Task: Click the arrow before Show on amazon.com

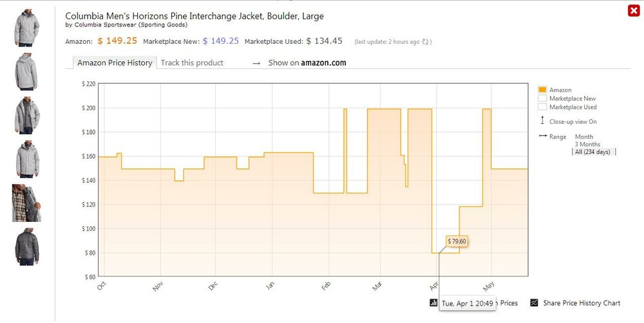Action: (256, 63)
